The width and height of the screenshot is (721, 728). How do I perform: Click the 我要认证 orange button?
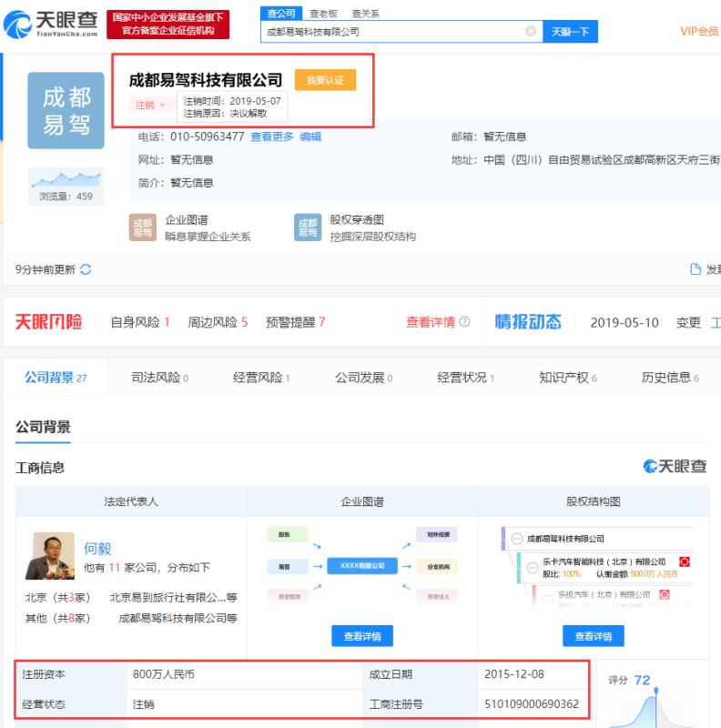click(326, 80)
